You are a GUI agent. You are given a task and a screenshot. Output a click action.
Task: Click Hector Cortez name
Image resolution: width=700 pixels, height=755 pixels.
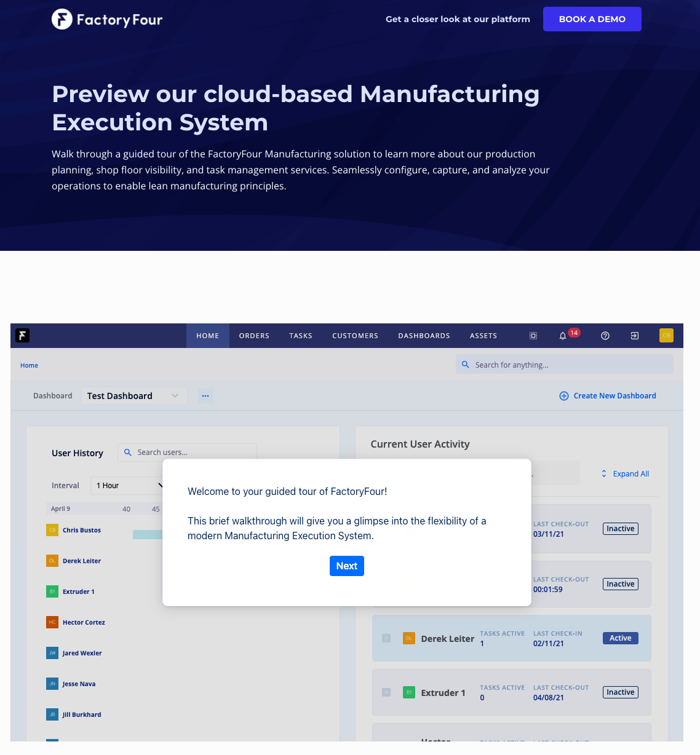point(84,622)
